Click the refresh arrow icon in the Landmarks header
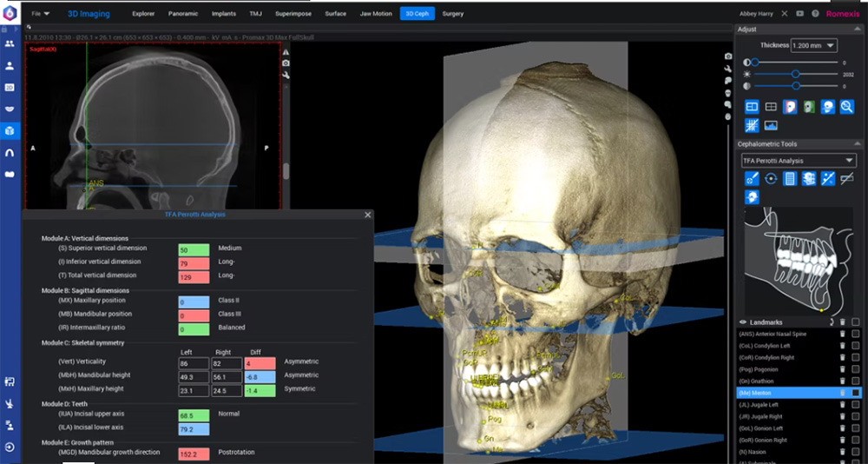The height and width of the screenshot is (464, 868). (832, 322)
